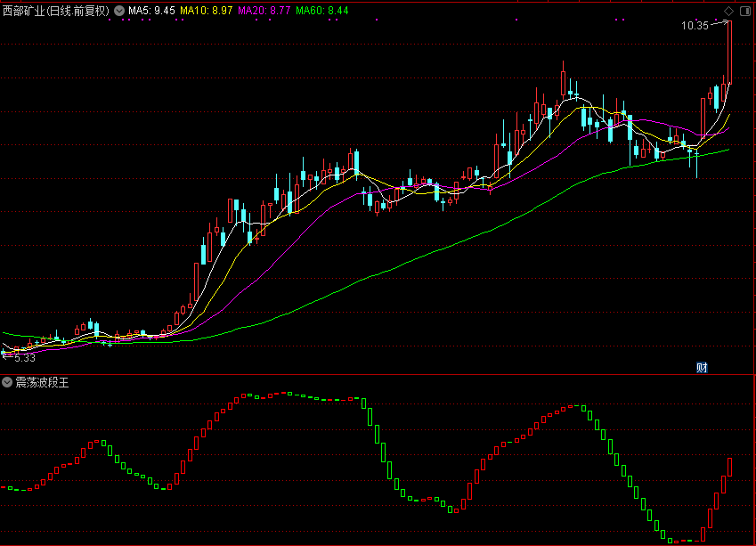Click the tallest final red candlestick
Screen dimensions: 756x546
[x=729, y=53]
